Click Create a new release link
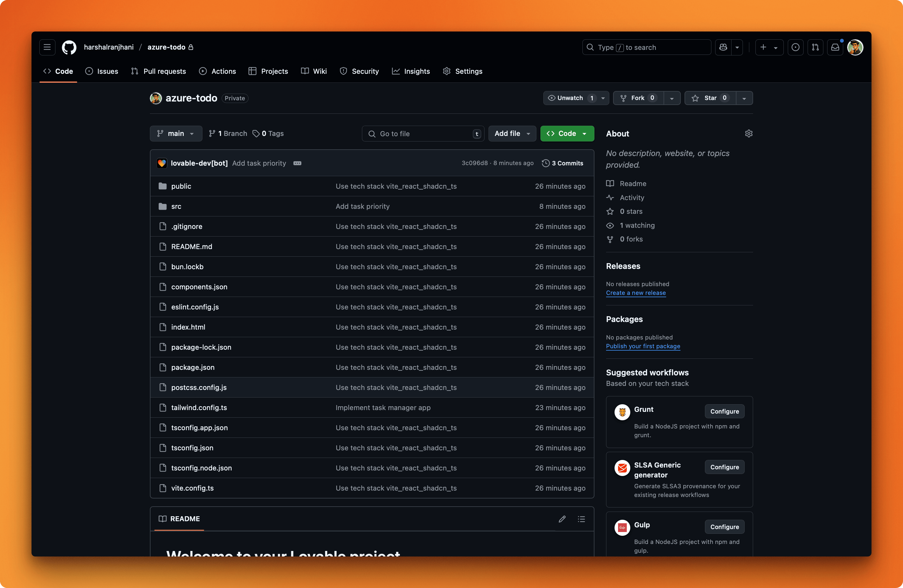 (x=636, y=293)
